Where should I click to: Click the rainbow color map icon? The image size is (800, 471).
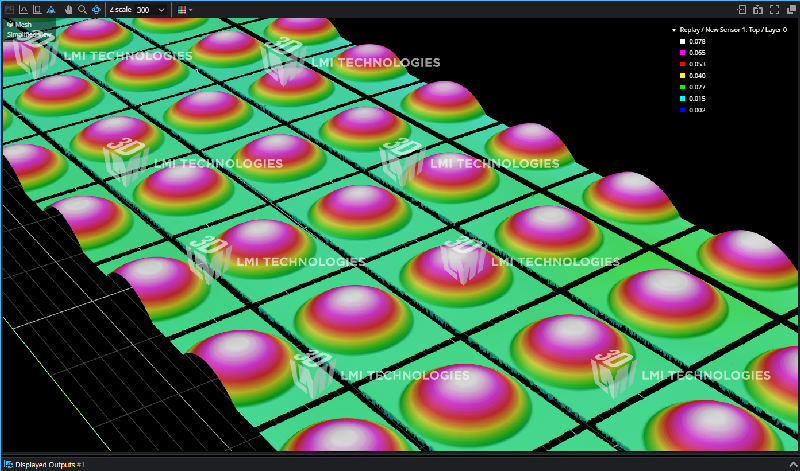tap(182, 10)
